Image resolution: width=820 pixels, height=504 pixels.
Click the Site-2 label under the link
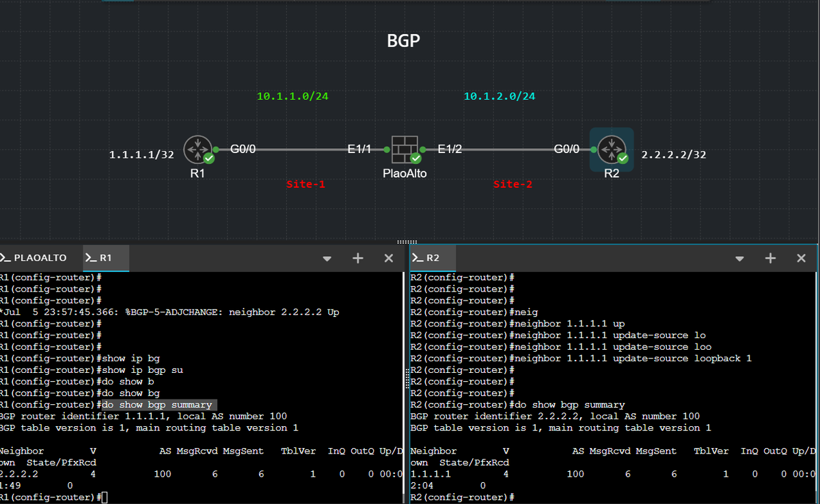512,184
